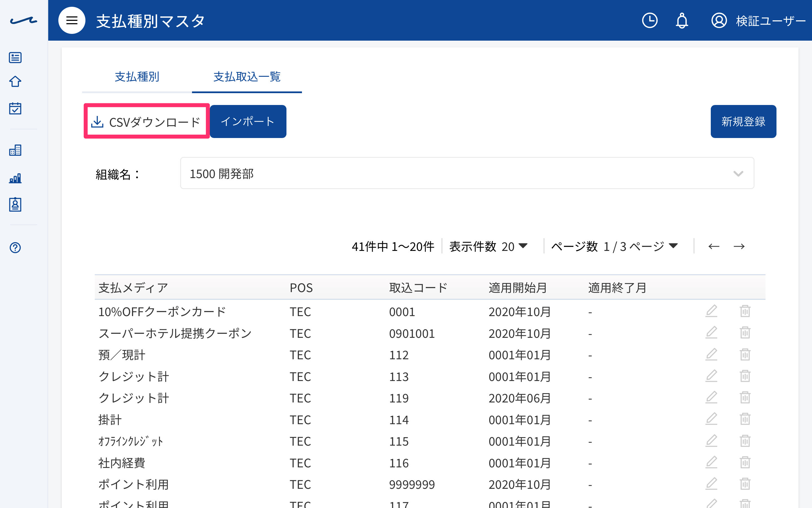Click the 支払メディア column header

[x=133, y=288]
